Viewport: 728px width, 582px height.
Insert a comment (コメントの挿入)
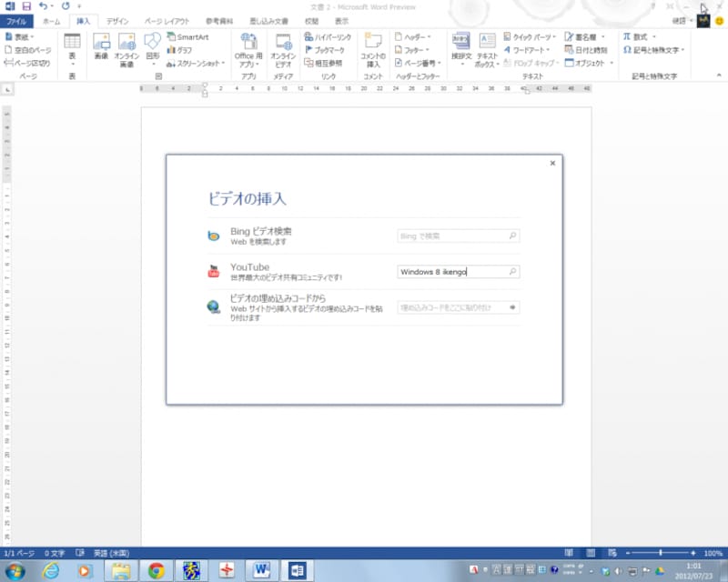[373, 50]
